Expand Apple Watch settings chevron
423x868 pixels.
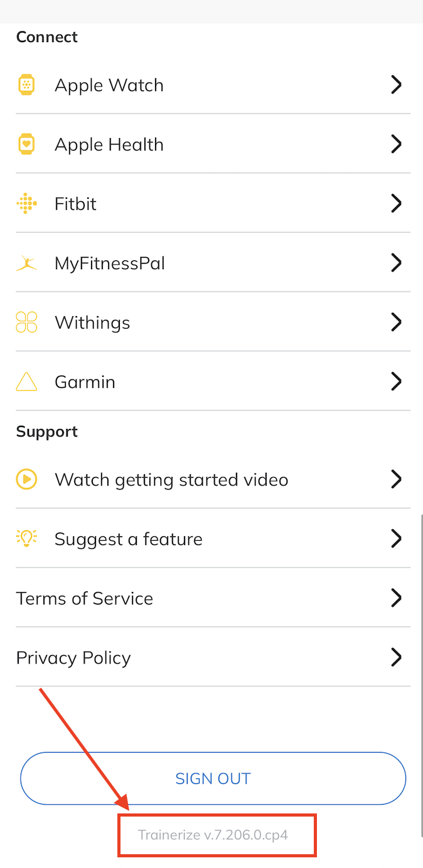396,85
